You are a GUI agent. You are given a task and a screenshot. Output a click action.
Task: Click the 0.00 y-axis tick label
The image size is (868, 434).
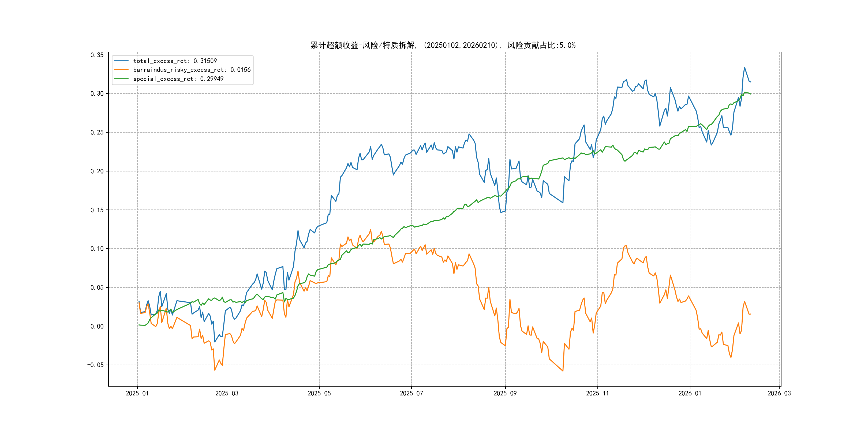pyautogui.click(x=97, y=326)
